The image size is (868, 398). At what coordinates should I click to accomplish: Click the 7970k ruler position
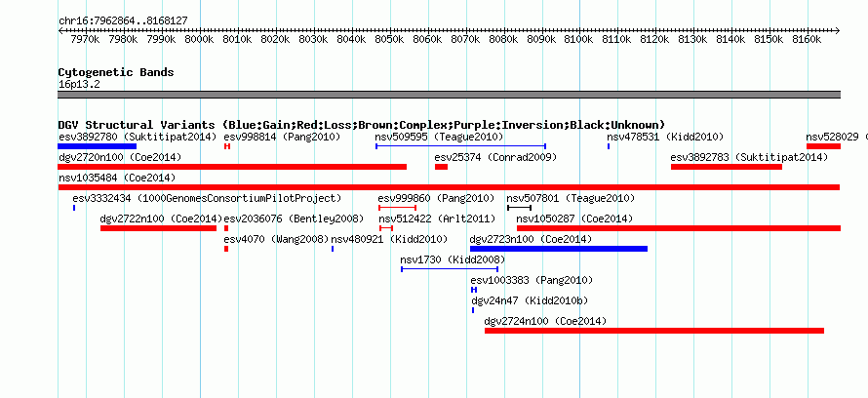86,40
